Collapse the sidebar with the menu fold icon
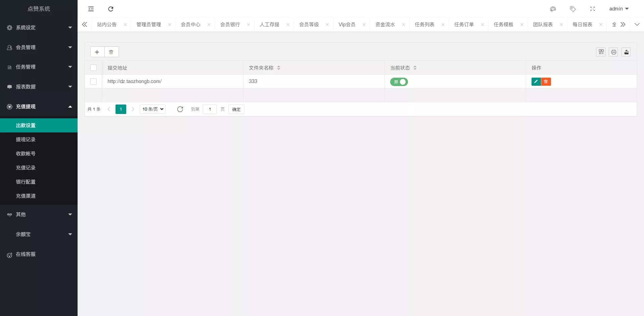The image size is (644, 316). coord(91,9)
